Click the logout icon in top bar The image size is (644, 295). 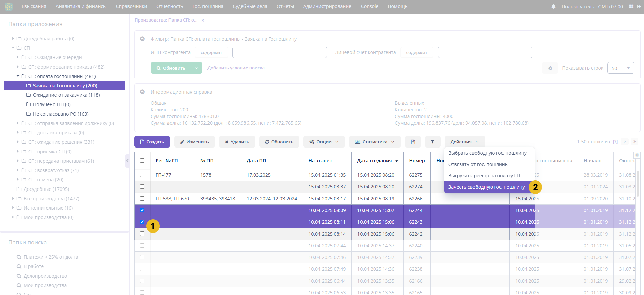(639, 6)
